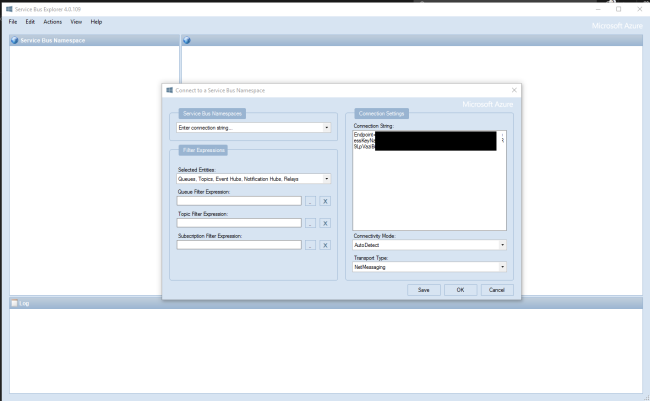
Task: Click the globe icon in right panel header
Action: click(187, 40)
